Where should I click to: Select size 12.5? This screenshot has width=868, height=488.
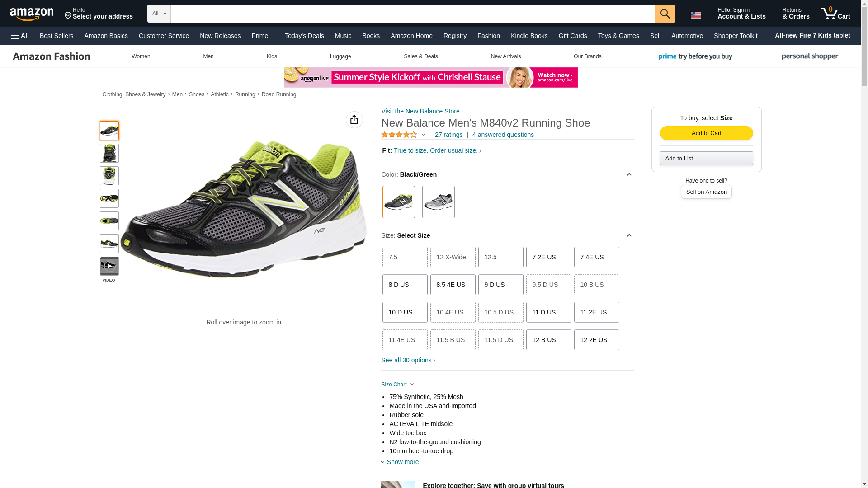pyautogui.click(x=500, y=257)
